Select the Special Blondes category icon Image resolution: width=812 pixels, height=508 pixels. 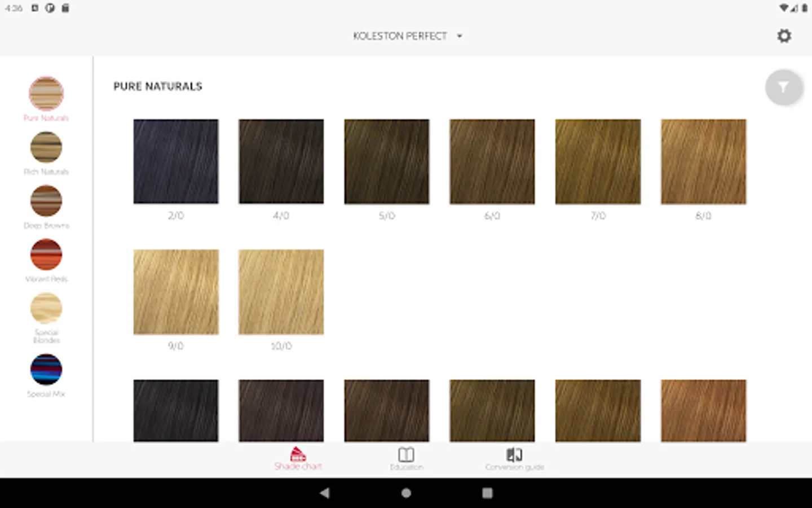[x=46, y=308]
